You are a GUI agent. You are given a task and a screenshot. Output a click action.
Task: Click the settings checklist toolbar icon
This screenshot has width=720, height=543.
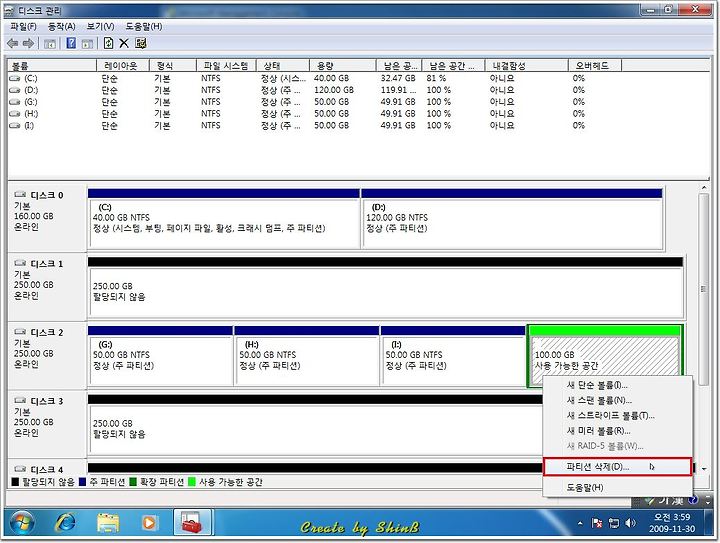tap(141, 43)
